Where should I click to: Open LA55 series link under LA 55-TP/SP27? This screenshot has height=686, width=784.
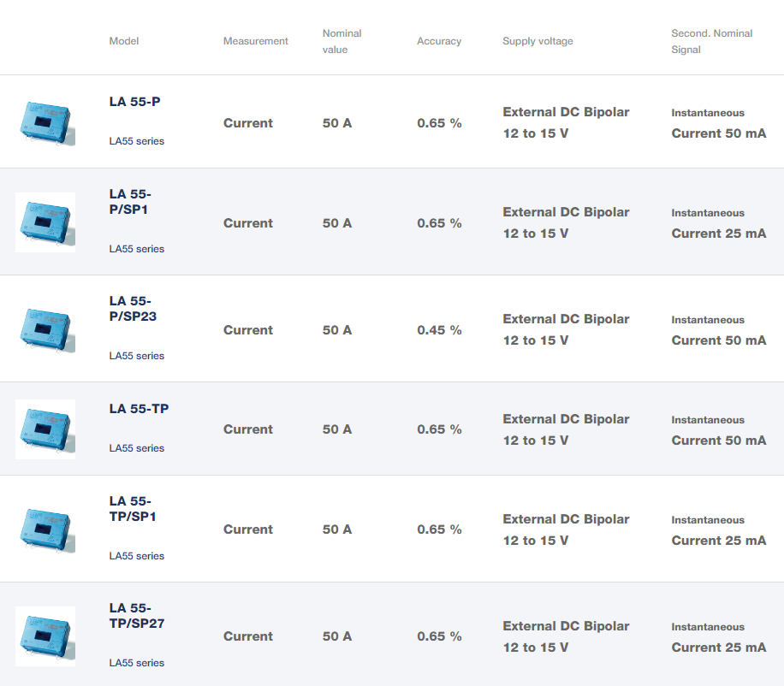click(x=136, y=663)
